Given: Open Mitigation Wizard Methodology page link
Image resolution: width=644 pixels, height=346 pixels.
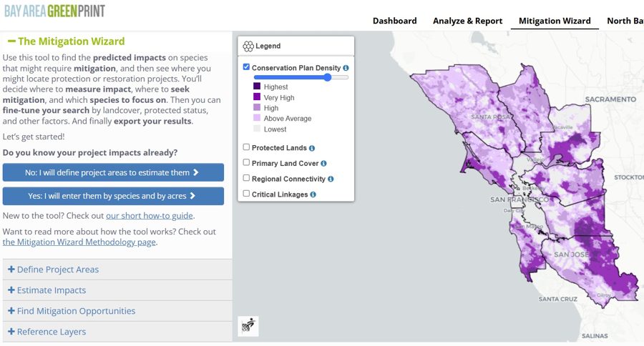Looking at the screenshot, I should pyautogui.click(x=79, y=242).
